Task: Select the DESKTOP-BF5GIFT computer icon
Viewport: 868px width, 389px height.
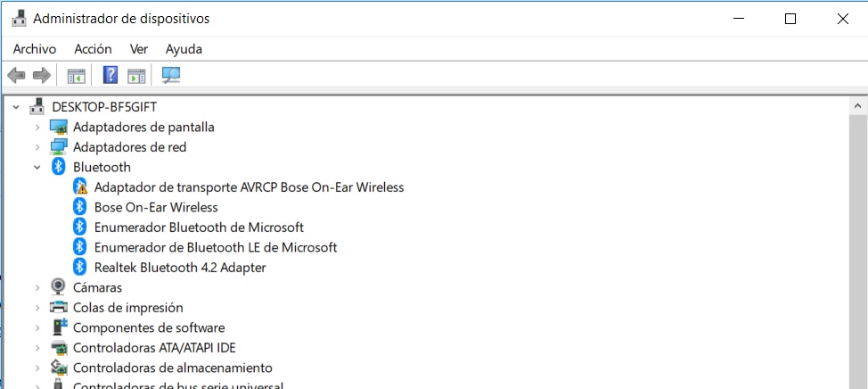Action: 37,106
